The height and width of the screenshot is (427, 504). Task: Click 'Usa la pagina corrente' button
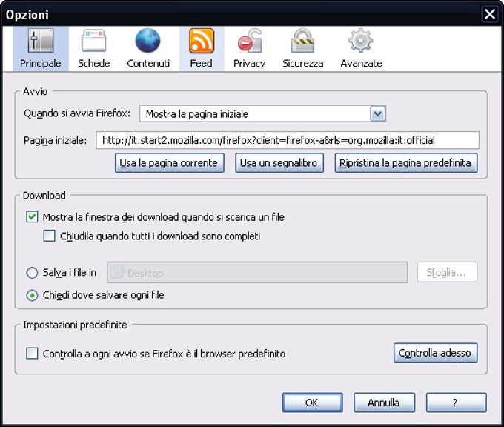(x=170, y=163)
